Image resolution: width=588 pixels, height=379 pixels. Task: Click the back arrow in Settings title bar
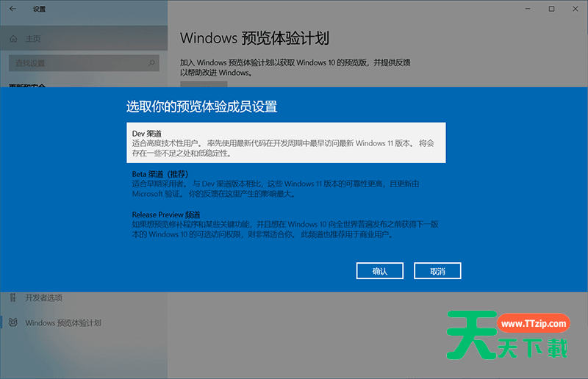click(12, 9)
